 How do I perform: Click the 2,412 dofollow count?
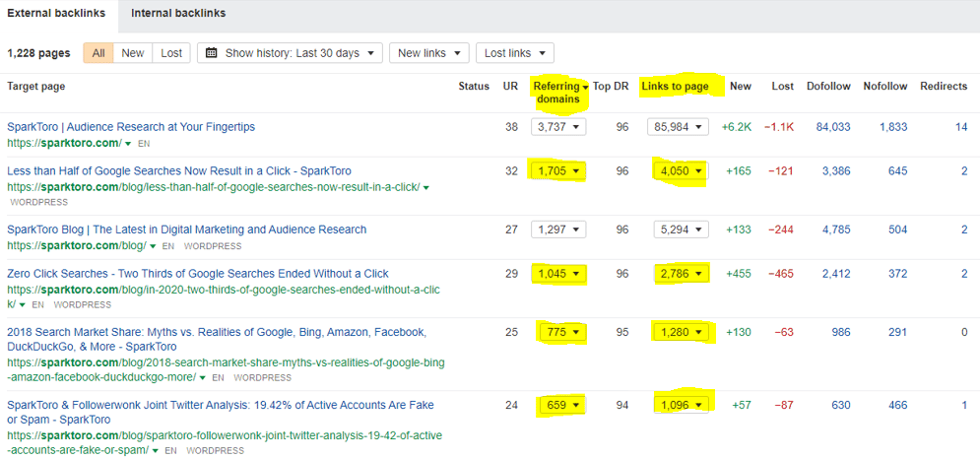(x=836, y=273)
